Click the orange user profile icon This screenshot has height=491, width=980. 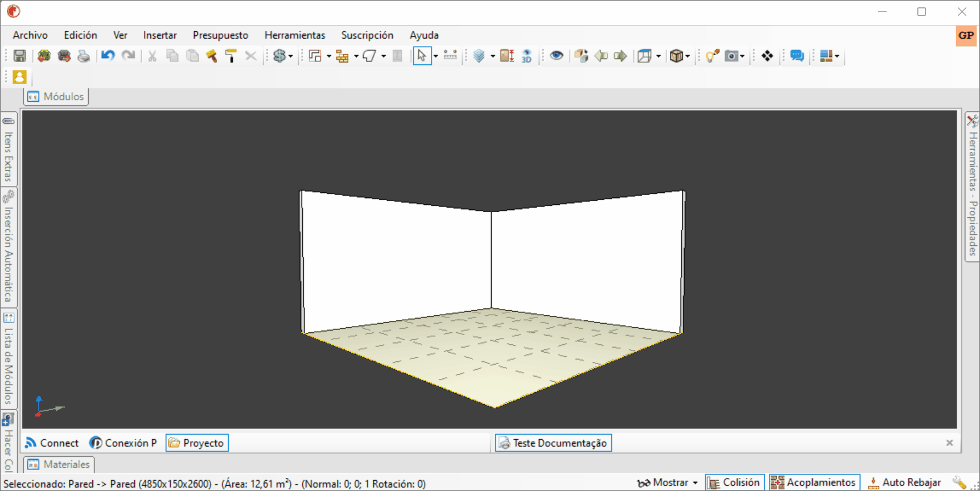pos(19,77)
